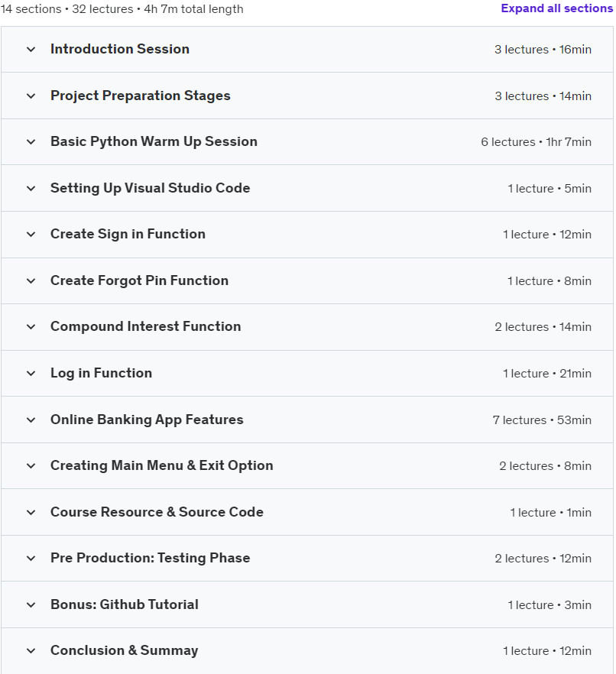Click chevron next to Create Sign in Function
This screenshot has height=674, width=616.
click(x=31, y=235)
